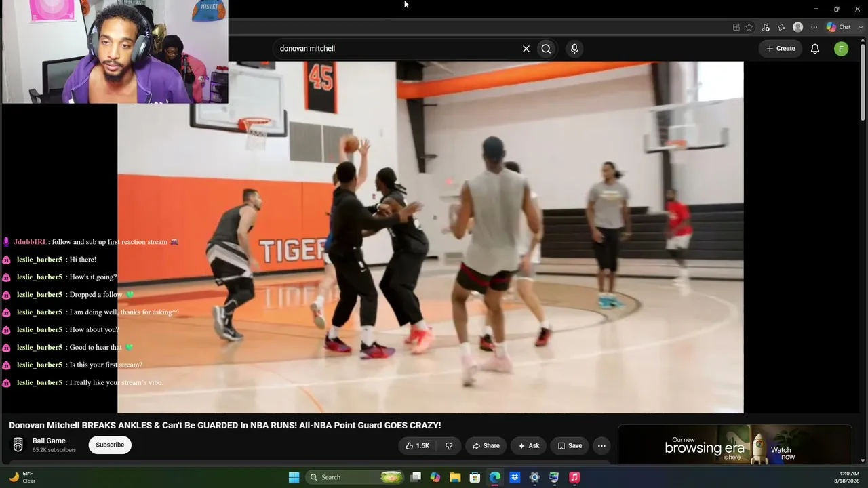The image size is (868, 488).
Task: Open Task View on the taskbar
Action: point(416,477)
